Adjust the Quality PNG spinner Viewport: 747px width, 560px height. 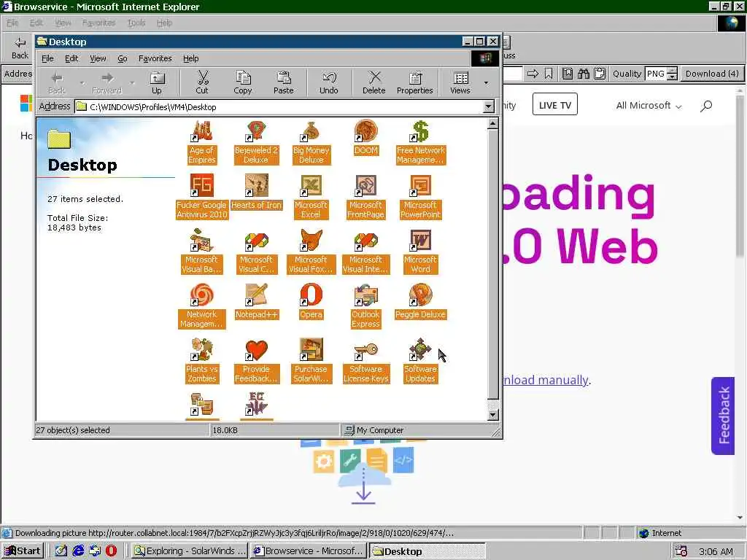pyautogui.click(x=672, y=74)
